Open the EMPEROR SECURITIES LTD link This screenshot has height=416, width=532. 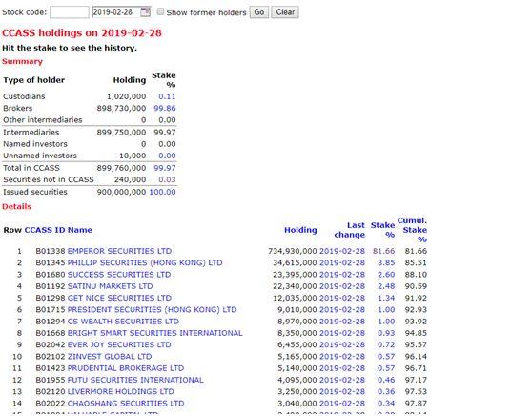point(119,251)
